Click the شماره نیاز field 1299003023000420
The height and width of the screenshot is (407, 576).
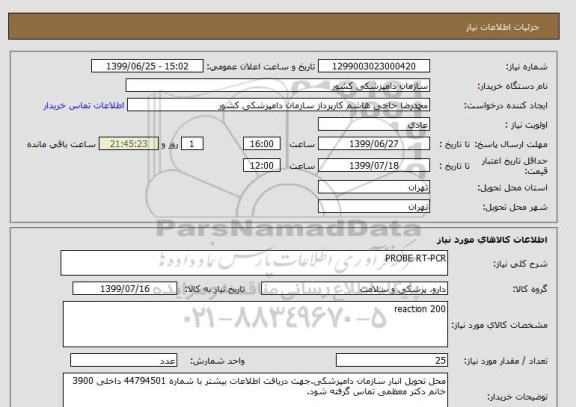374,66
